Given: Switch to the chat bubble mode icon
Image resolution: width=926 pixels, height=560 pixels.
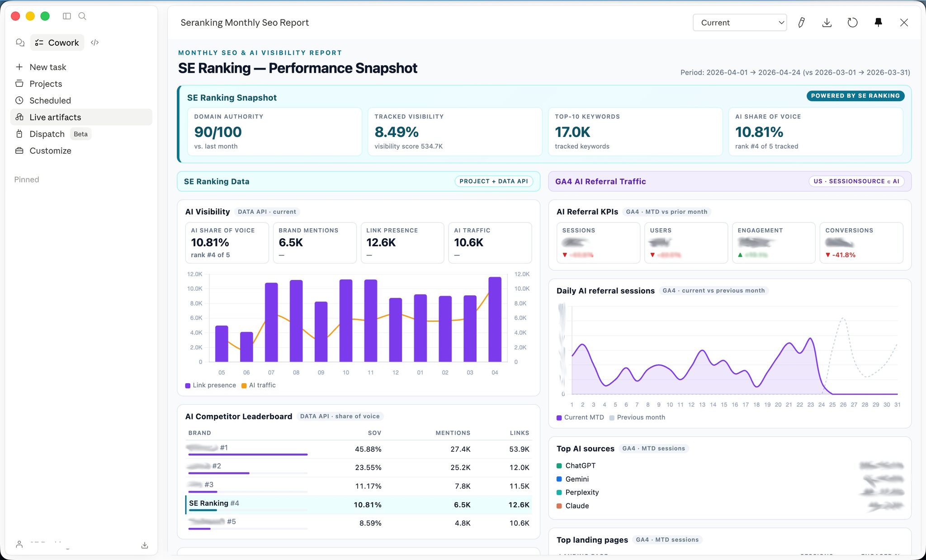Looking at the screenshot, I should click(x=20, y=42).
